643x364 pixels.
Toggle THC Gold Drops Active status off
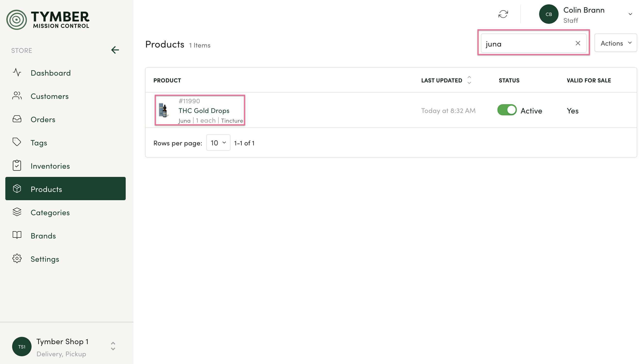click(507, 110)
